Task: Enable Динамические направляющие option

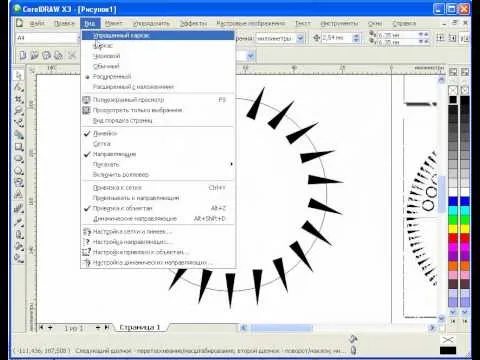Action: 158,219
